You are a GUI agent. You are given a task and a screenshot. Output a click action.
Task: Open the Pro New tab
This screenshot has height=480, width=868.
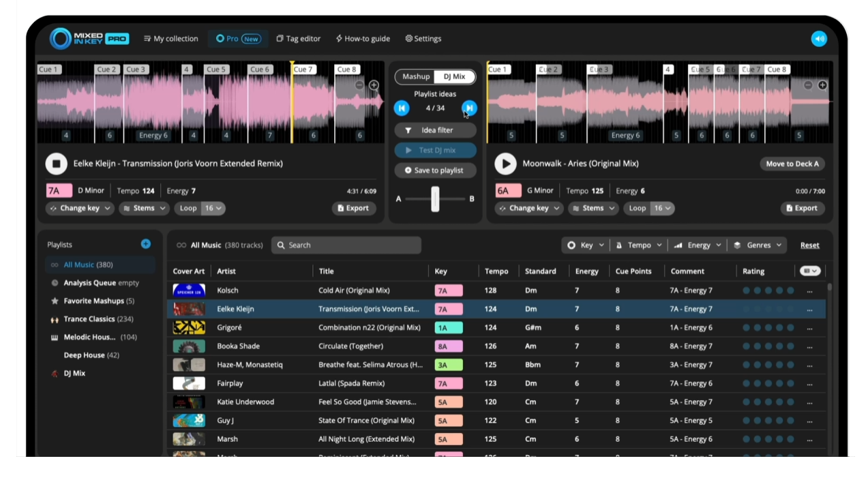click(x=238, y=39)
